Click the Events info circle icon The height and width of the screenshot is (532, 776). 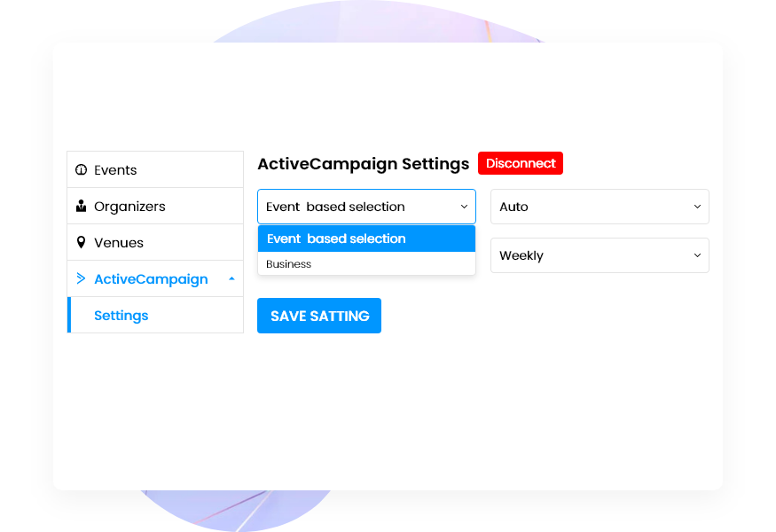82,169
